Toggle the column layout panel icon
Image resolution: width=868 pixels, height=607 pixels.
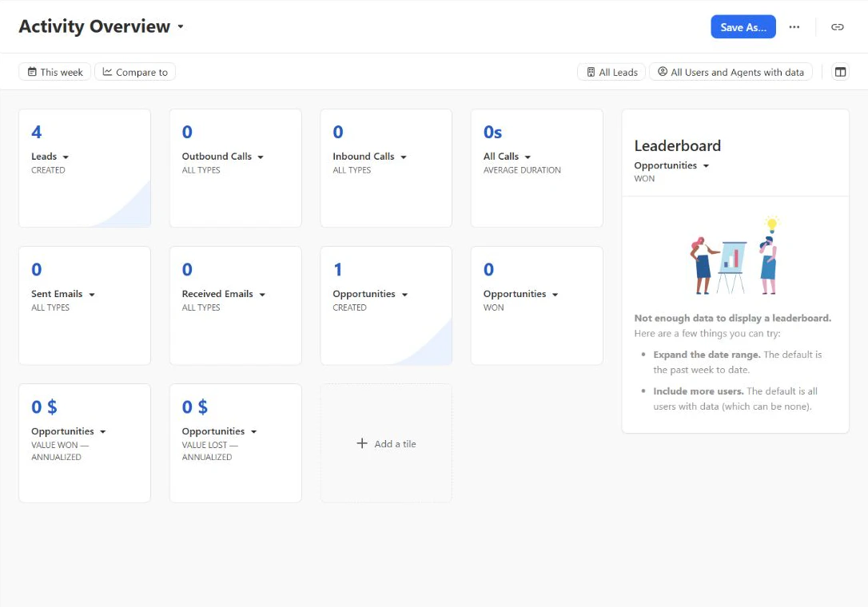[x=840, y=72]
